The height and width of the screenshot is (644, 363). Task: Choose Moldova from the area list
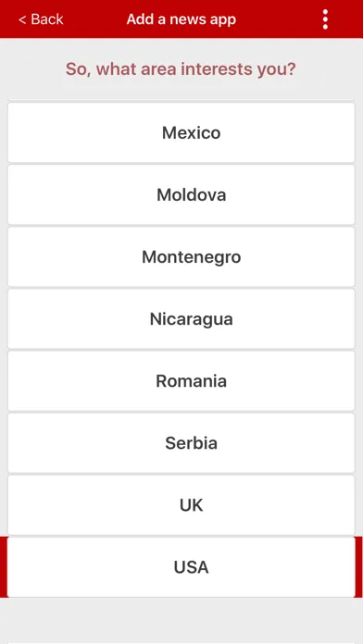tap(181, 194)
